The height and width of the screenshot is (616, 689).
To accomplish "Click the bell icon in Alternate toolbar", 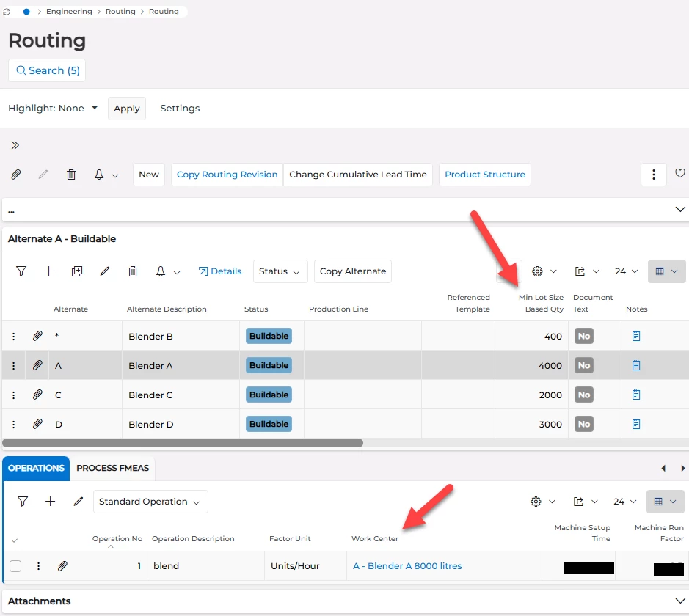I will point(161,271).
